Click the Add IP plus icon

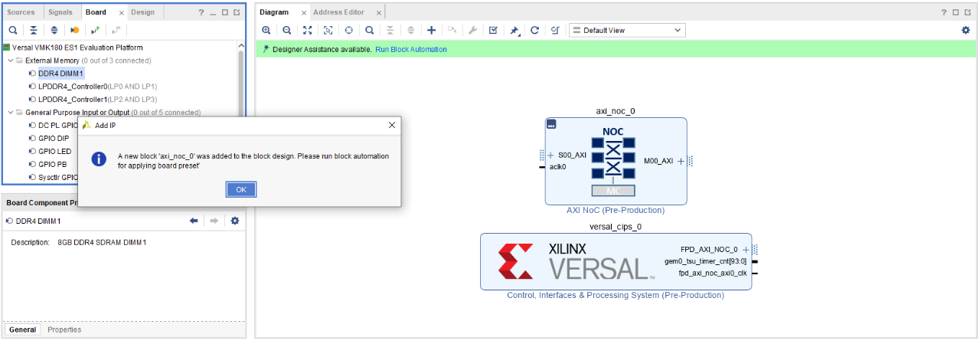[431, 30]
